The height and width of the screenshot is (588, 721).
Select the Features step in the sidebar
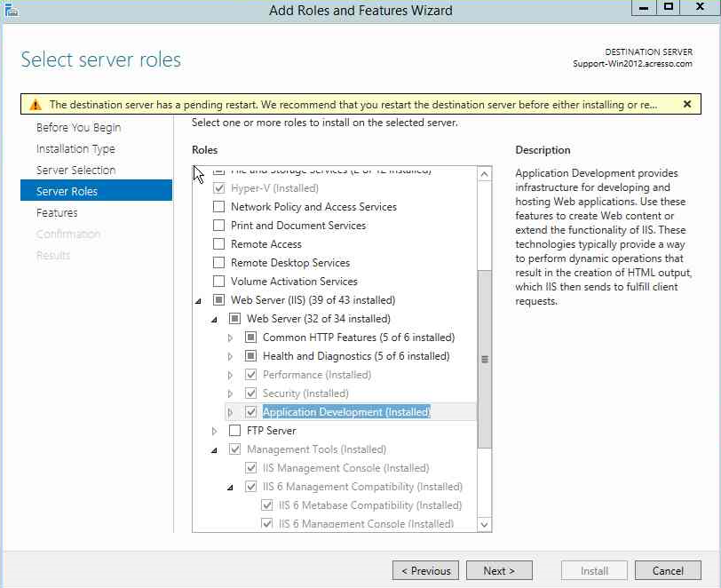(57, 212)
